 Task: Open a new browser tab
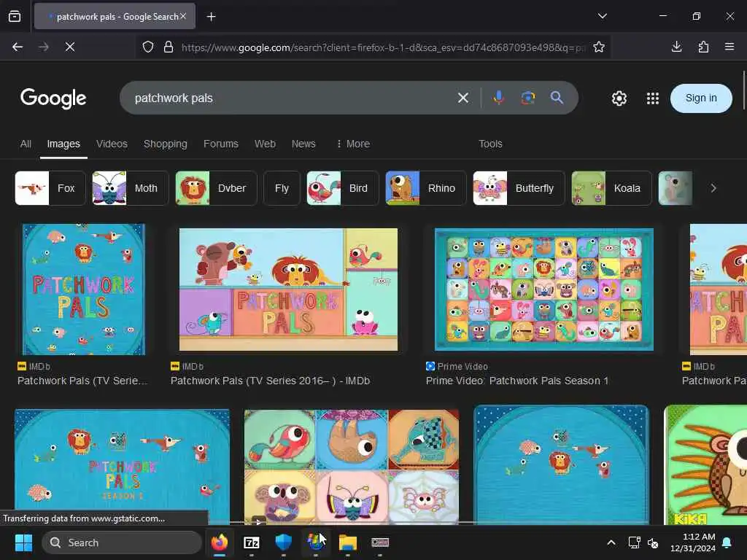click(211, 17)
